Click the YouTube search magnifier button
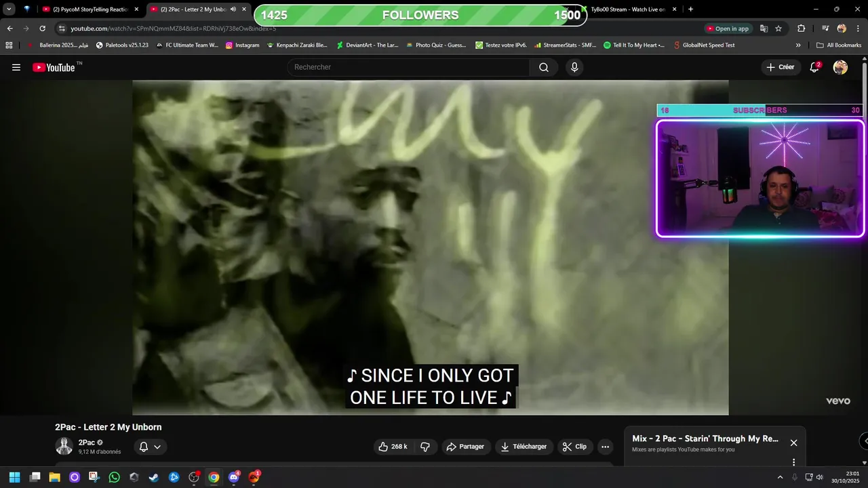 tap(544, 67)
